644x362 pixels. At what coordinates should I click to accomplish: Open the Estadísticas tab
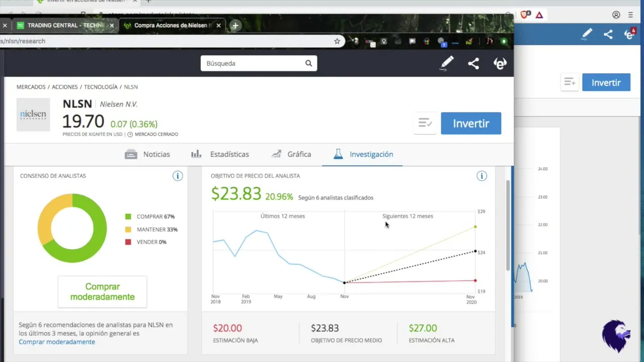(220, 154)
